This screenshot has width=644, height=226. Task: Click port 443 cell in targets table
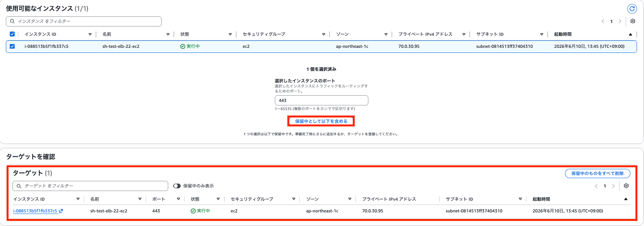pyautogui.click(x=156, y=211)
